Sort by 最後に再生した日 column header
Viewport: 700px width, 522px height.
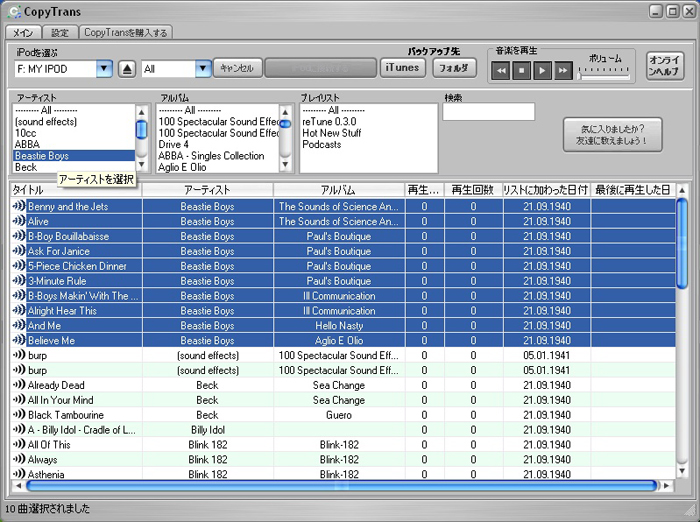pyautogui.click(x=633, y=190)
